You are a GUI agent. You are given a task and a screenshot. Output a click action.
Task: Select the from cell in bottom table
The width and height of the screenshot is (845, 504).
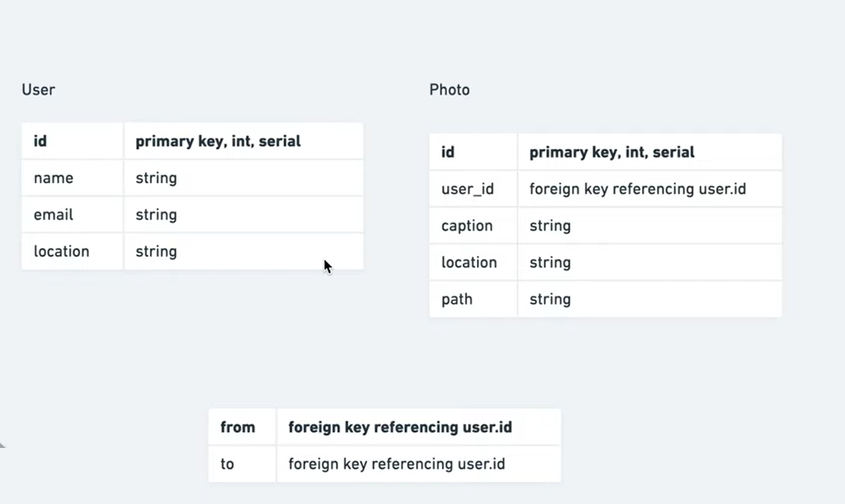242,427
